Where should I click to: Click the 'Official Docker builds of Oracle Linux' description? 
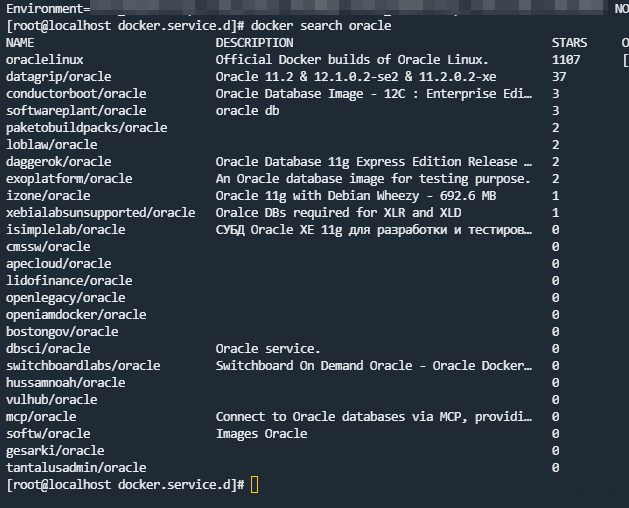point(352,60)
